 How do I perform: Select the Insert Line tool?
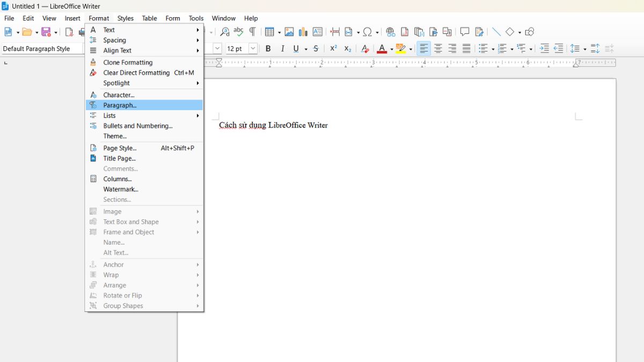tap(496, 32)
